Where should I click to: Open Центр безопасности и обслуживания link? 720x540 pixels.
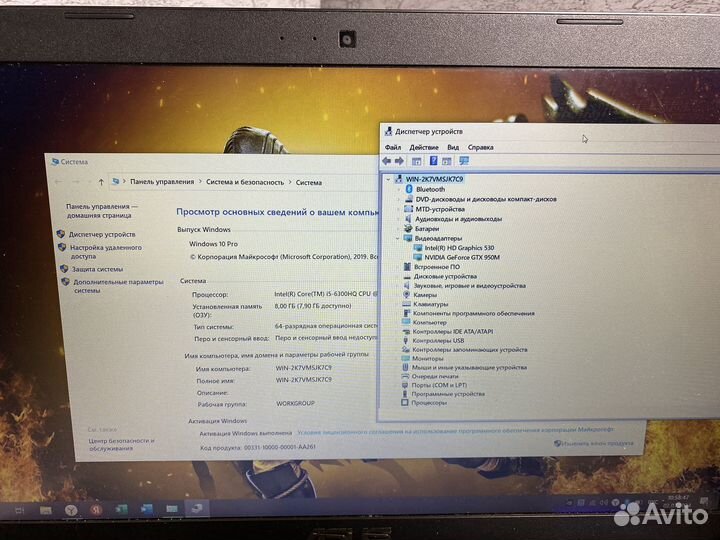pos(121,444)
